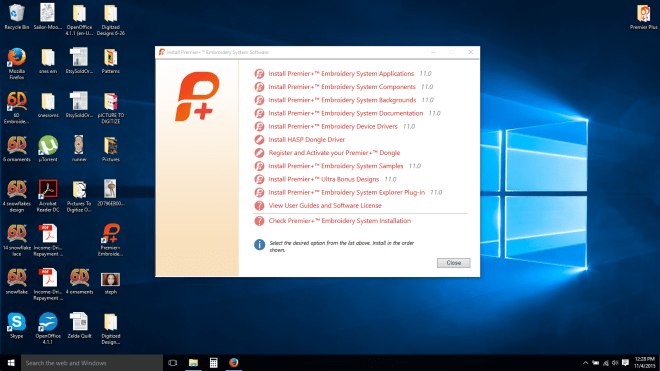
Task: Select the 6 ornaments desktop icon
Action: pyautogui.click(x=17, y=148)
